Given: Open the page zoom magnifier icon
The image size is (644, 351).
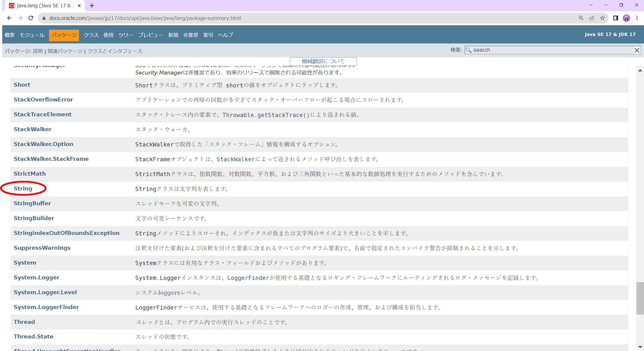Looking at the screenshot, I should point(580,18).
